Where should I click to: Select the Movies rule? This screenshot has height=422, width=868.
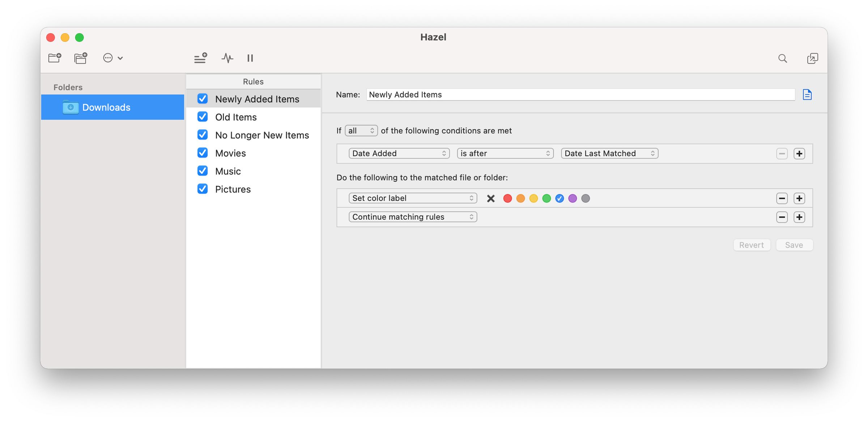(254, 153)
